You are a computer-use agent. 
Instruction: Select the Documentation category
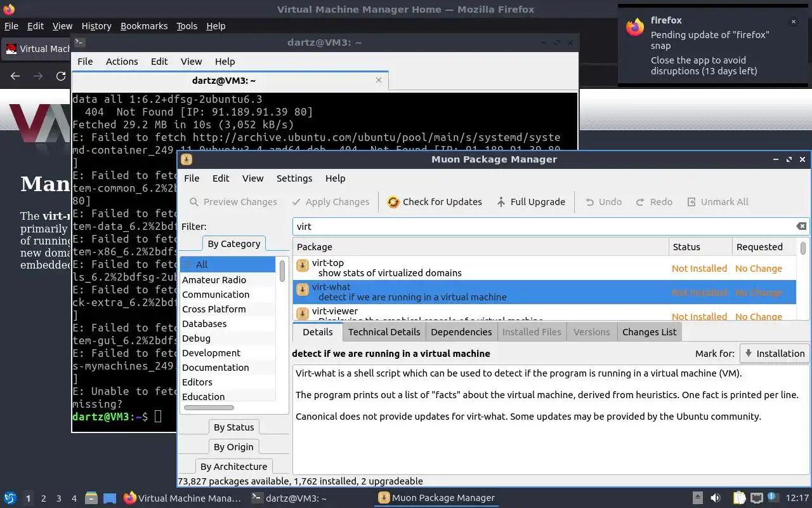[x=228, y=368]
